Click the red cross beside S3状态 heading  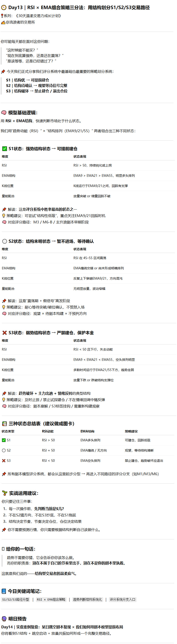(x=5, y=333)
